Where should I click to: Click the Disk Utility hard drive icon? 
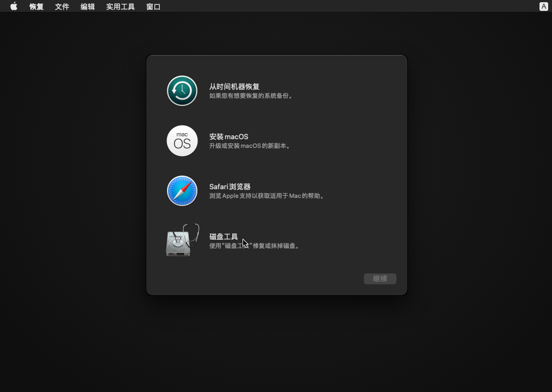click(x=182, y=240)
